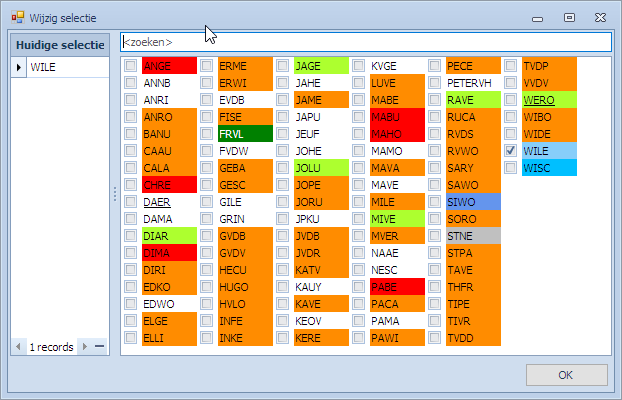Click the DIAR label
The image size is (622, 400).
169,236
